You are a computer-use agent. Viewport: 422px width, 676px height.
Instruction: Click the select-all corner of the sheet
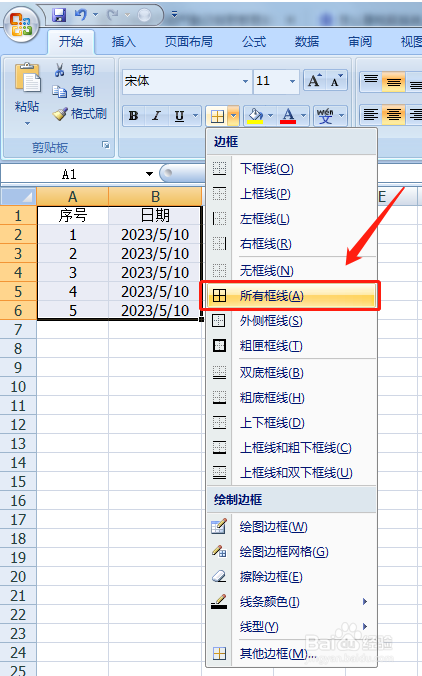point(18,196)
